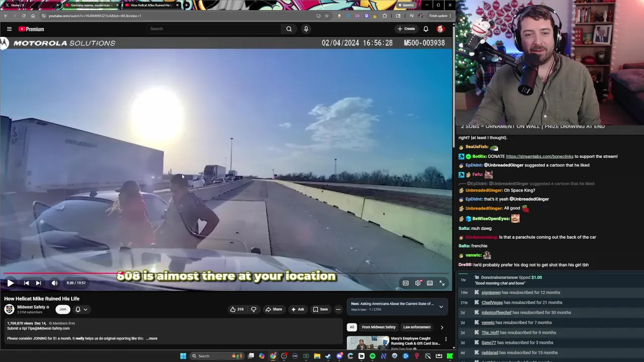Switch to the Home / X browser tab

[x=31, y=5]
